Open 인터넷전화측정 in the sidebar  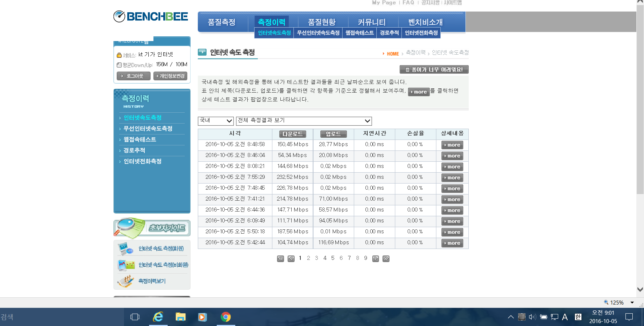pos(143,161)
